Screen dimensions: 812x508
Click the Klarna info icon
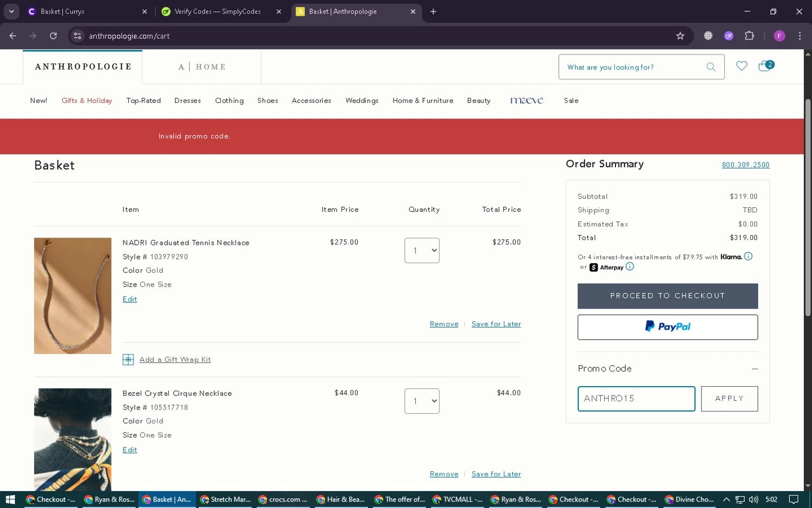click(748, 256)
